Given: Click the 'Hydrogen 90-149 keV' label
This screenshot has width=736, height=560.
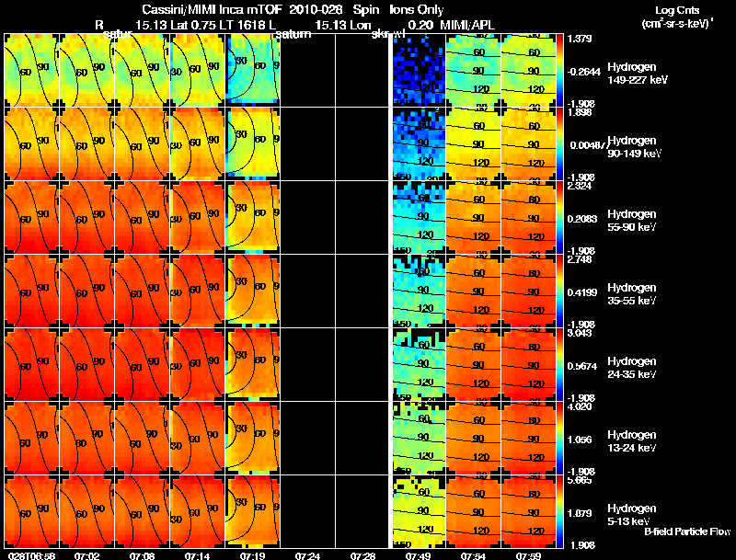Looking at the screenshot, I should tap(635, 147).
